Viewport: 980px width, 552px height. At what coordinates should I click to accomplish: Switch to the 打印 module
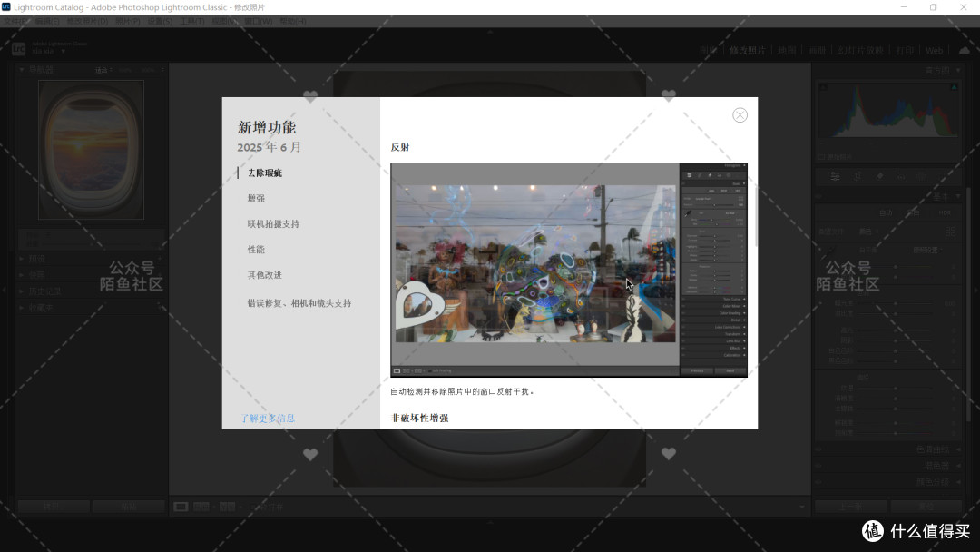pos(905,51)
